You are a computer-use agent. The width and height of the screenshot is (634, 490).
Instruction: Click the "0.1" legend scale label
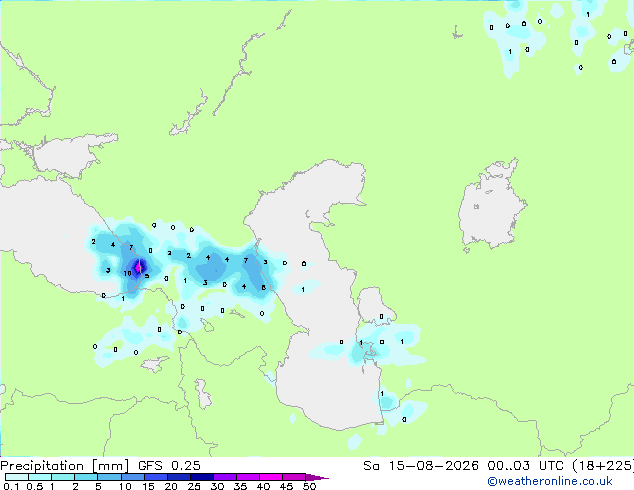pyautogui.click(x=11, y=486)
